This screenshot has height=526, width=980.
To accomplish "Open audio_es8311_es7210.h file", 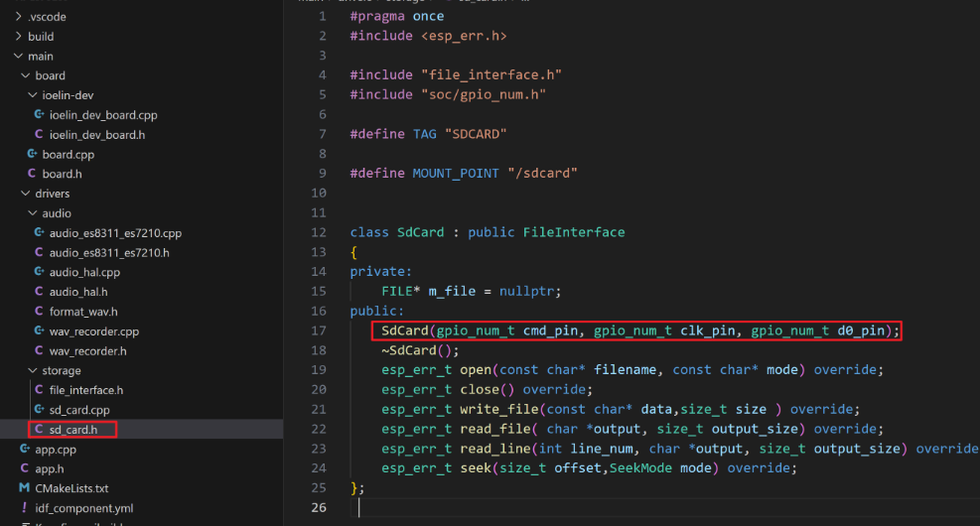I will (109, 252).
